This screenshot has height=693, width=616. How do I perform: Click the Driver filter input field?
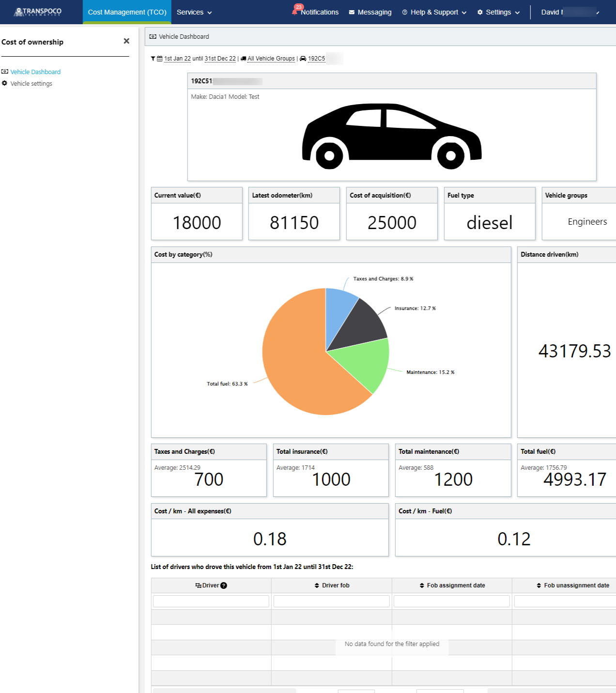210,601
